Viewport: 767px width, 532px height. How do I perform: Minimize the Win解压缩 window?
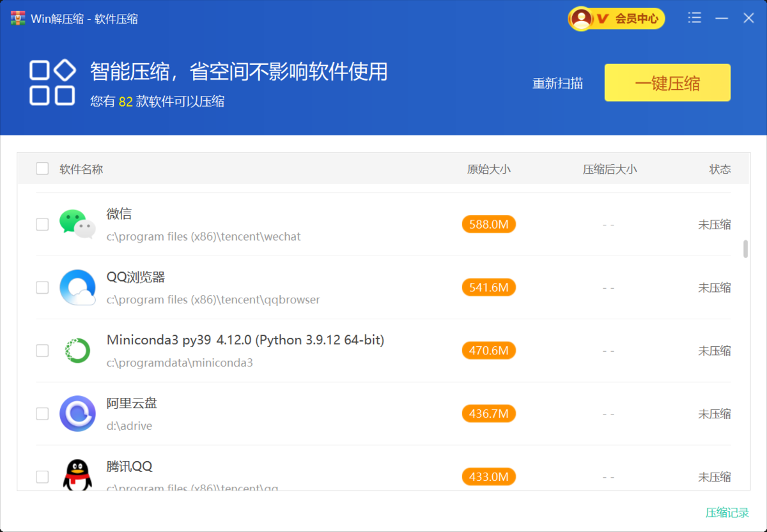point(722,19)
